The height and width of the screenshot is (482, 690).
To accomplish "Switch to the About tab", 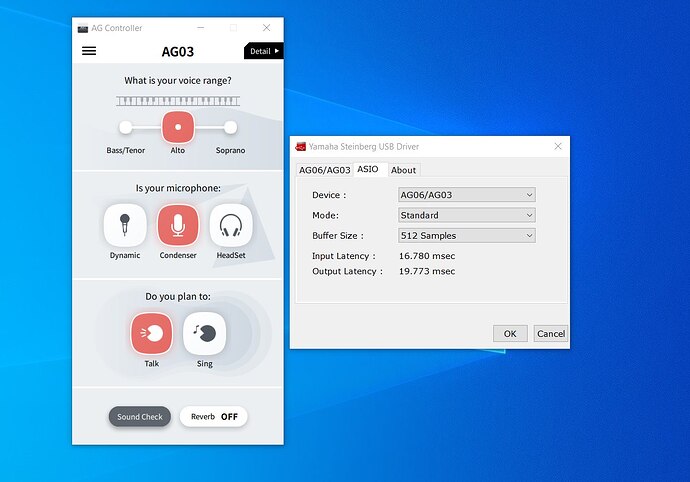I will pyautogui.click(x=404, y=170).
